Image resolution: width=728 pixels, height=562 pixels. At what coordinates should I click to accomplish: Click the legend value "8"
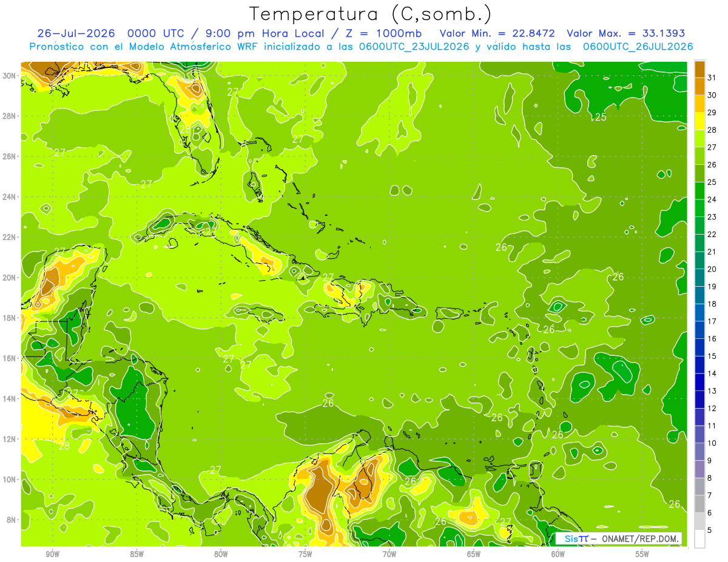[710, 478]
